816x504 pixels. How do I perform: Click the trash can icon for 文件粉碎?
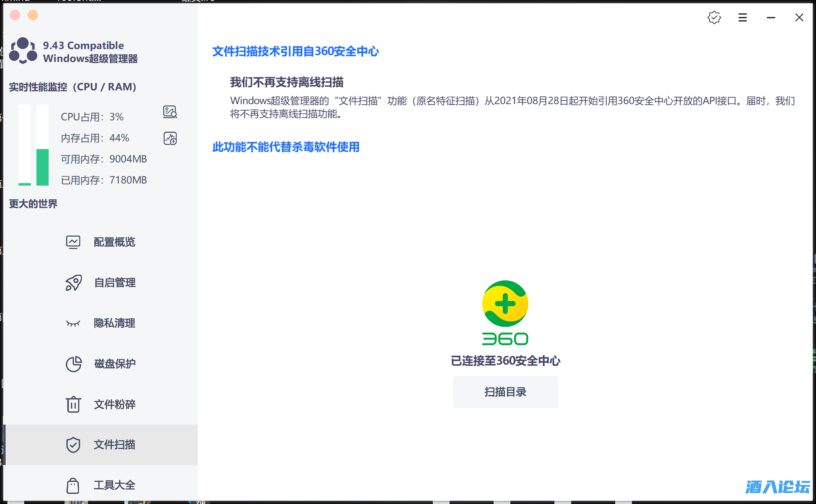click(x=73, y=404)
